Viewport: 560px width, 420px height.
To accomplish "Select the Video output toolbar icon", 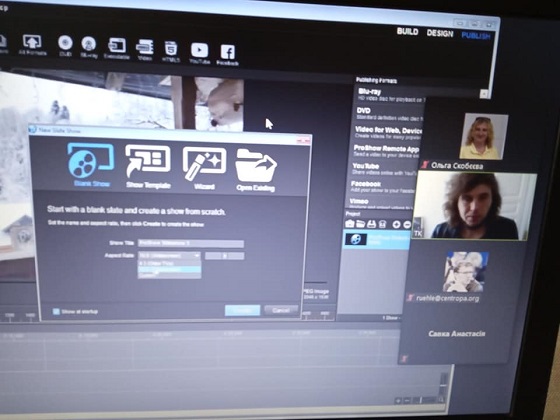I will coord(145,50).
